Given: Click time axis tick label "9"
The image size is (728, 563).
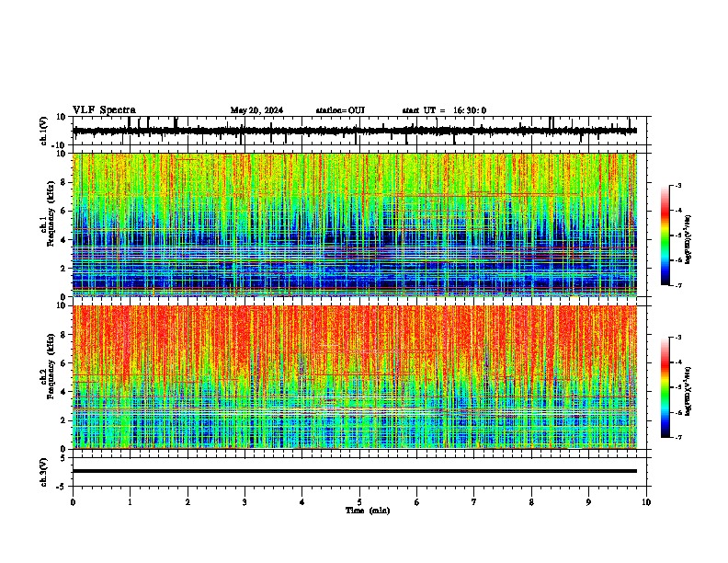Looking at the screenshot, I should click(588, 502).
